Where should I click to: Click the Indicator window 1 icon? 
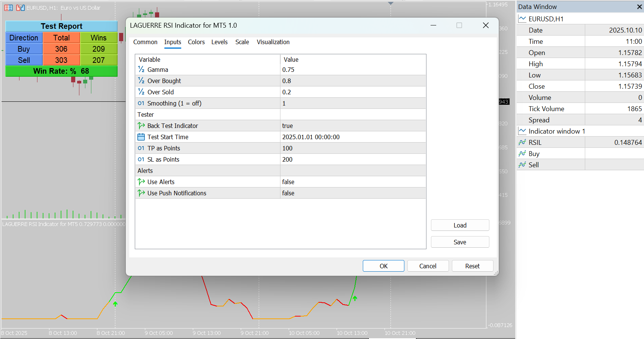[x=522, y=131]
